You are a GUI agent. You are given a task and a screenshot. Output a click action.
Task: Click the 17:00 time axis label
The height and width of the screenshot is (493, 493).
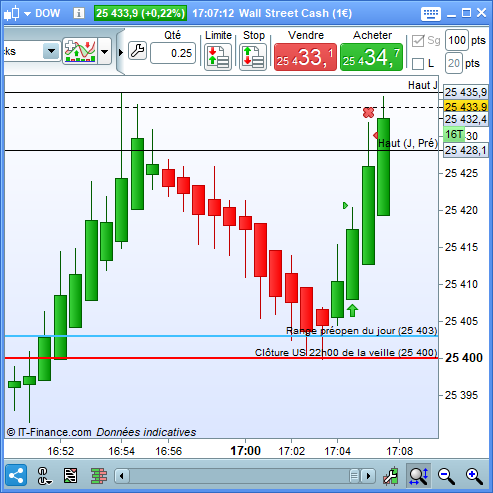[x=245, y=451]
